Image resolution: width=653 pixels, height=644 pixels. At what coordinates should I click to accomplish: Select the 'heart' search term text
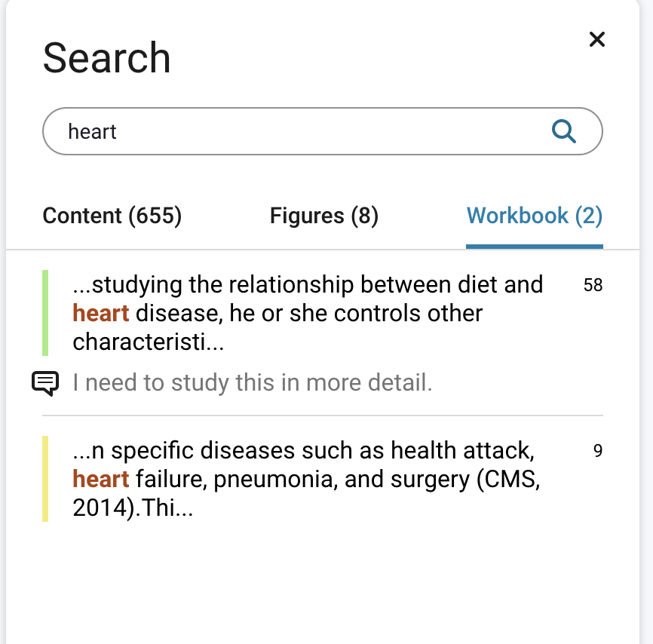(94, 130)
